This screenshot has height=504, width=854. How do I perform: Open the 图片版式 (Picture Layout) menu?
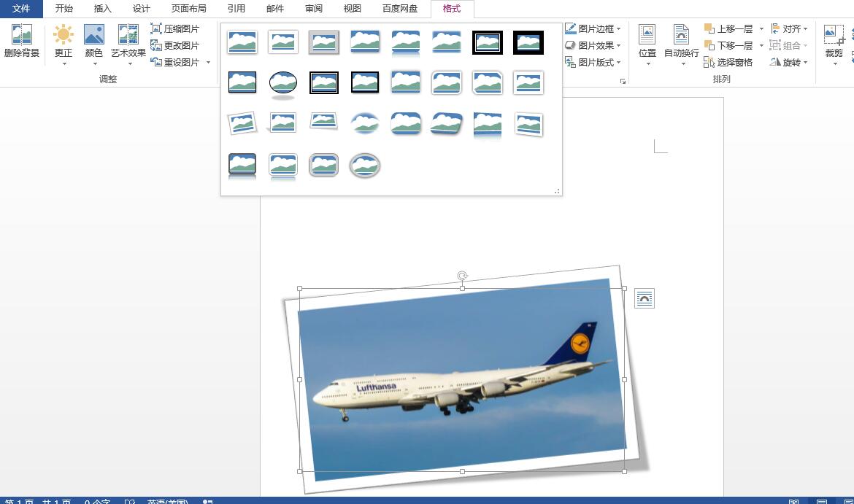[x=593, y=63]
